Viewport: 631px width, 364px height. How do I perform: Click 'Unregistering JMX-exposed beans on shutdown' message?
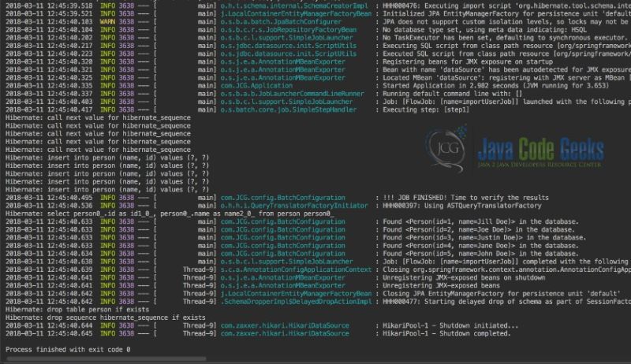click(x=464, y=277)
